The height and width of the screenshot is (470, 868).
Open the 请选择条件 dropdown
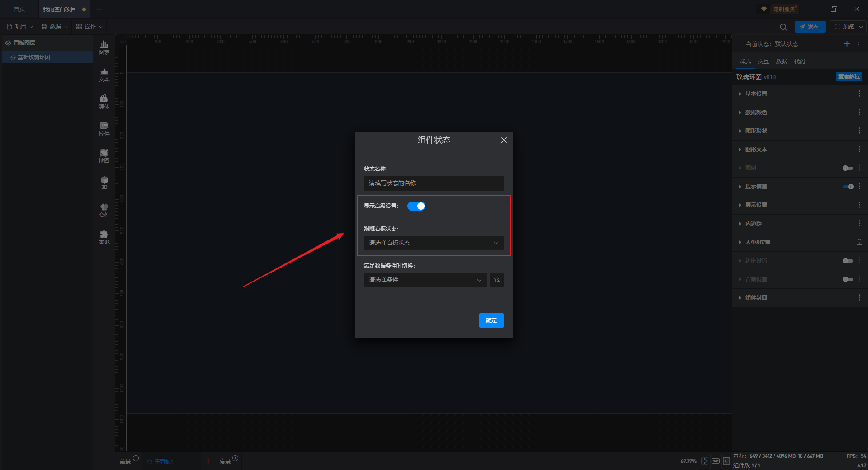tap(425, 280)
